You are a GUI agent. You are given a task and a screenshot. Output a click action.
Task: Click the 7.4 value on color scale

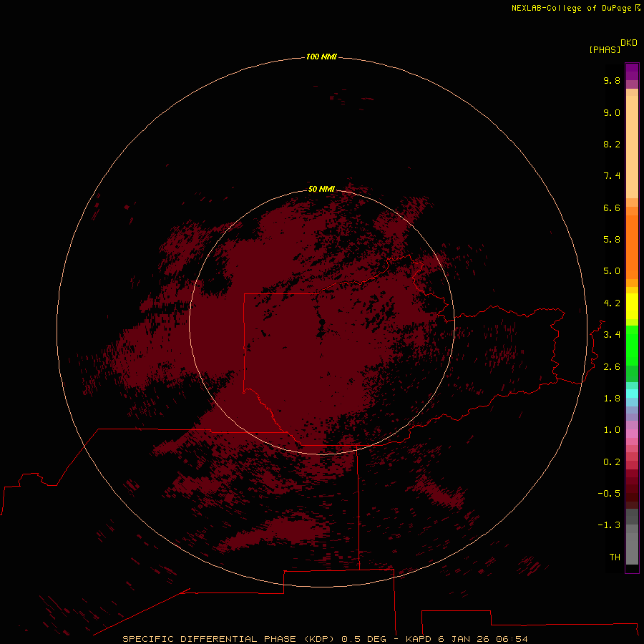click(612, 176)
